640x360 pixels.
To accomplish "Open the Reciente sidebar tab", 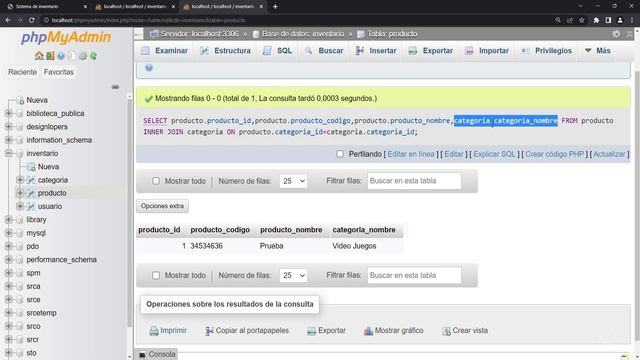I will click(22, 72).
